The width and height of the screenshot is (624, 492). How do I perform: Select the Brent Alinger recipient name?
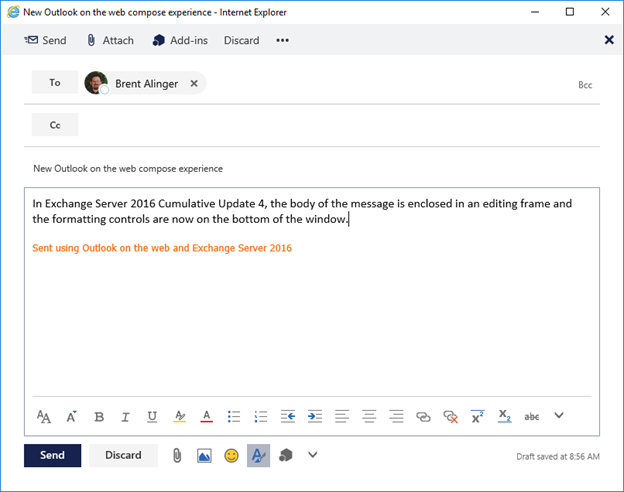[146, 84]
